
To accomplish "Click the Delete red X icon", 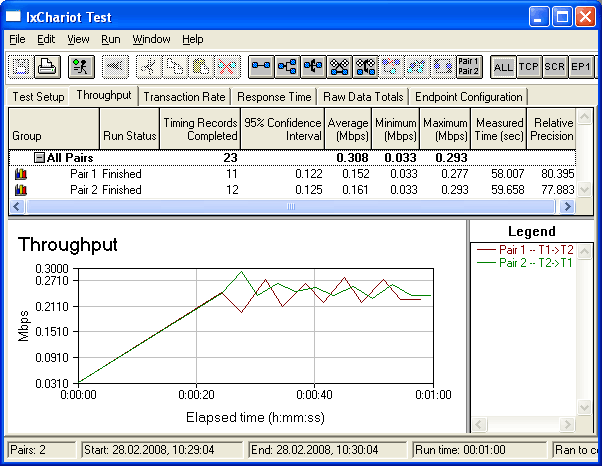I will pyautogui.click(x=227, y=67).
